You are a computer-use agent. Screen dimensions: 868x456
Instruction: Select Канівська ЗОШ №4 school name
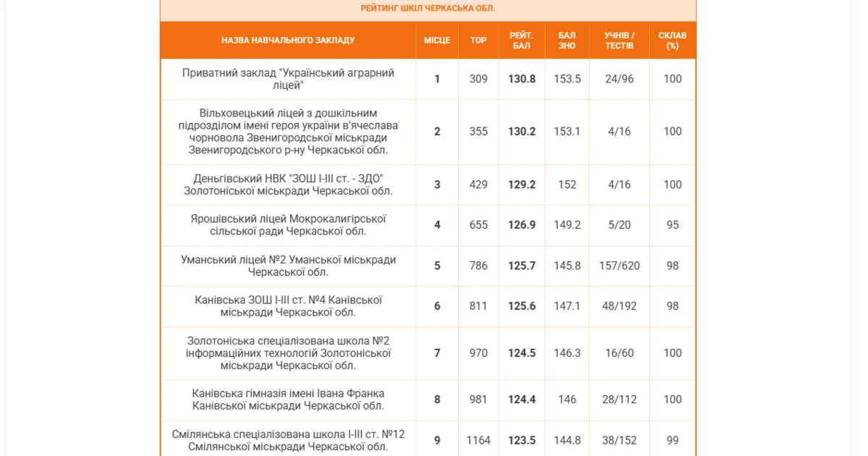click(288, 306)
